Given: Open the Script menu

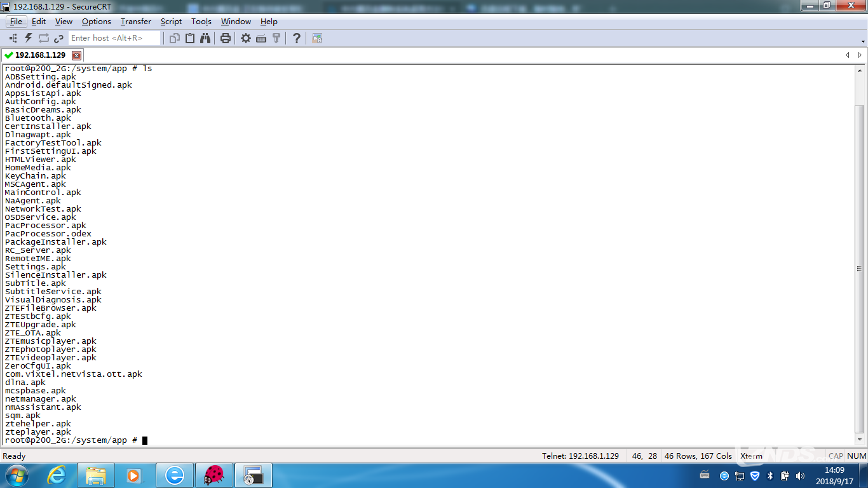Looking at the screenshot, I should (171, 22).
